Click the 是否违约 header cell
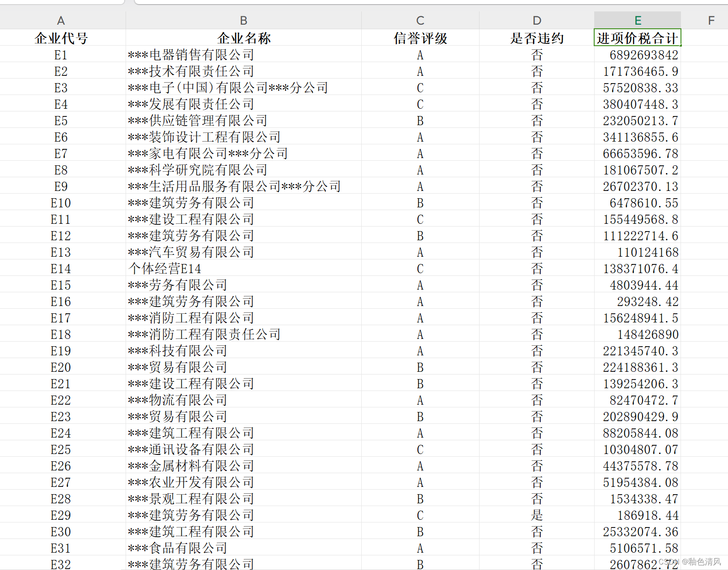Screen dimensions: 728x570 (537, 38)
